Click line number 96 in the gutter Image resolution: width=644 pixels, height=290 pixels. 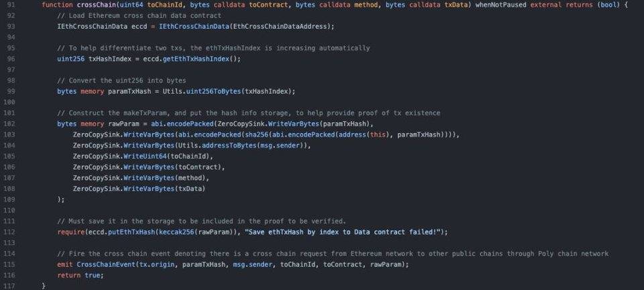point(9,58)
